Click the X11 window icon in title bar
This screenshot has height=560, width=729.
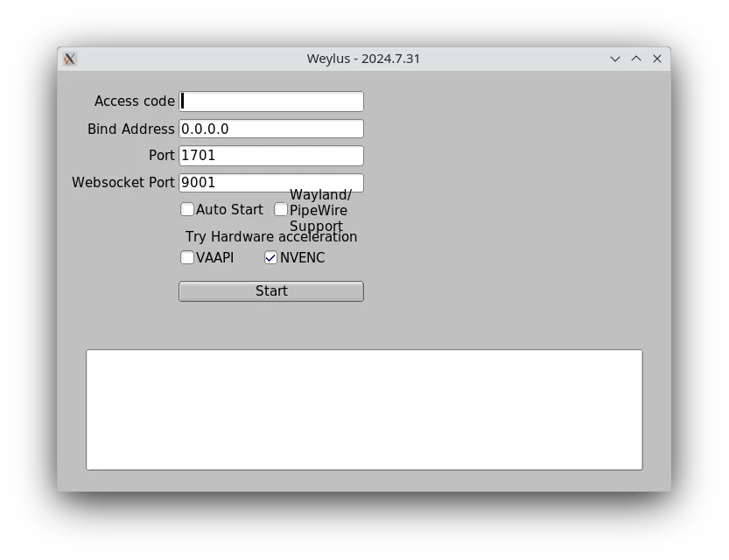point(70,59)
